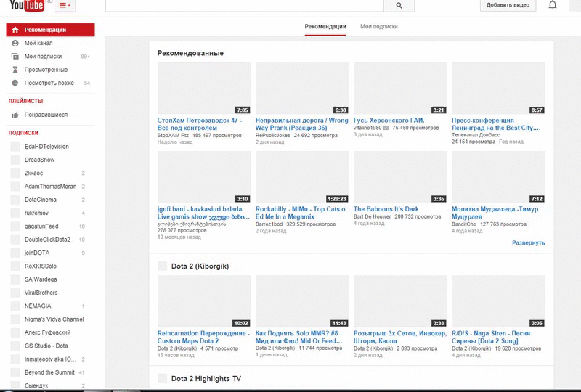Viewport: 581px width, 392px height.
Task: Open video СтопХам Петрозаводск 47 title
Action: click(x=200, y=124)
